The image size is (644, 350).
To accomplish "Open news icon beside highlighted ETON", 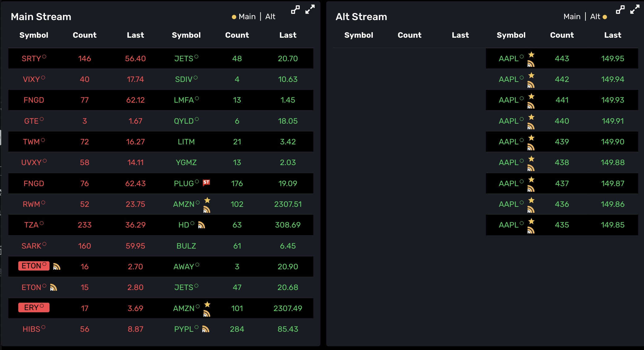I will 57,267.
